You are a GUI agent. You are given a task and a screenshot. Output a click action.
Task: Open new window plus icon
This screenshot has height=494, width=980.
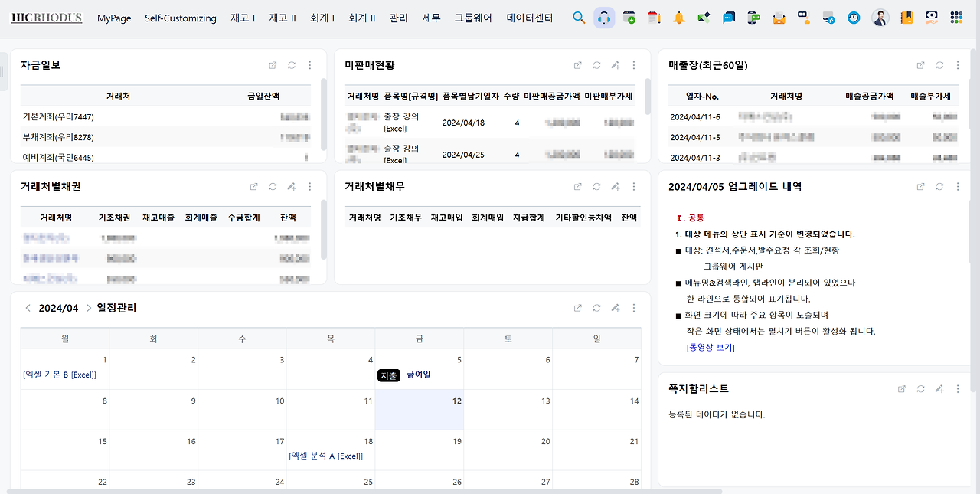pyautogui.click(x=629, y=18)
